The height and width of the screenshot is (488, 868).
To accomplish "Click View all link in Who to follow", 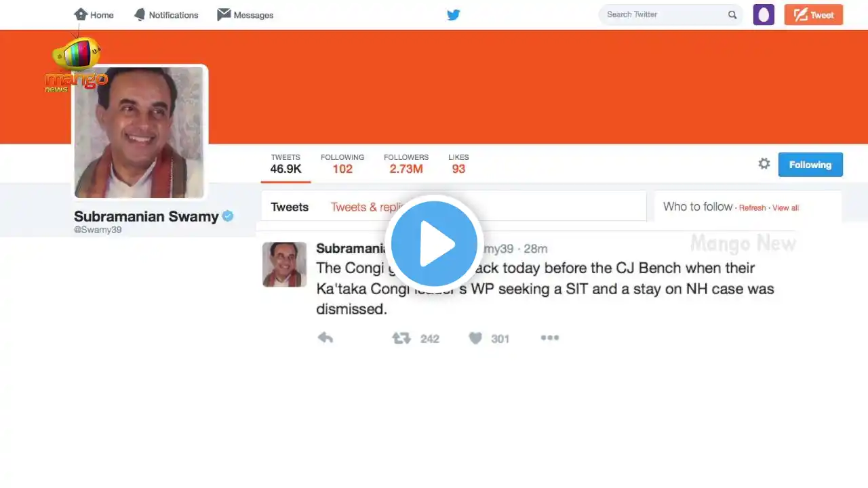I will click(785, 208).
